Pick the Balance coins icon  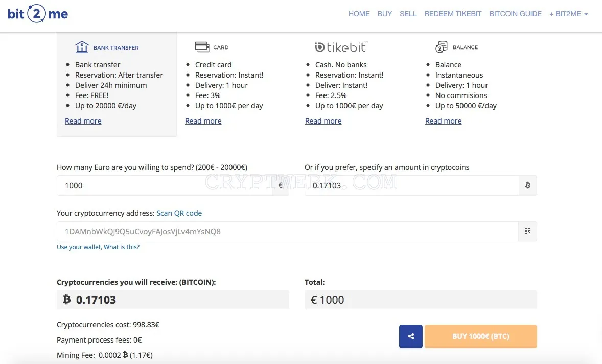[442, 47]
